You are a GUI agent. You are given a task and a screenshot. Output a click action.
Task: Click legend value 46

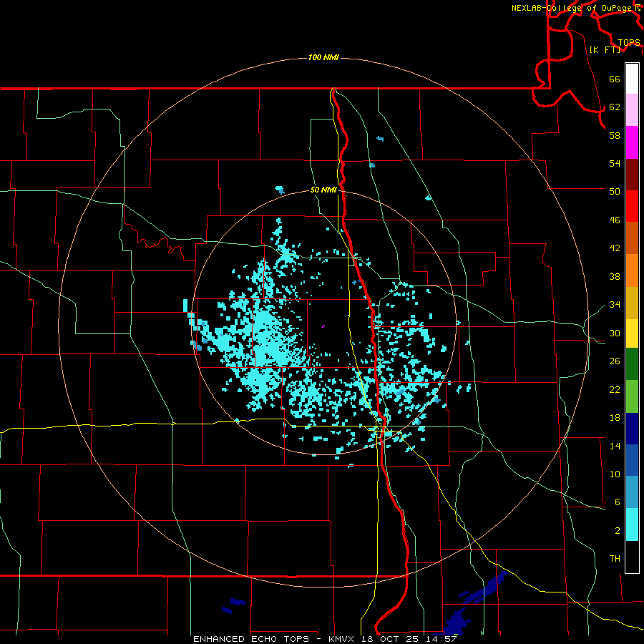[x=615, y=220]
